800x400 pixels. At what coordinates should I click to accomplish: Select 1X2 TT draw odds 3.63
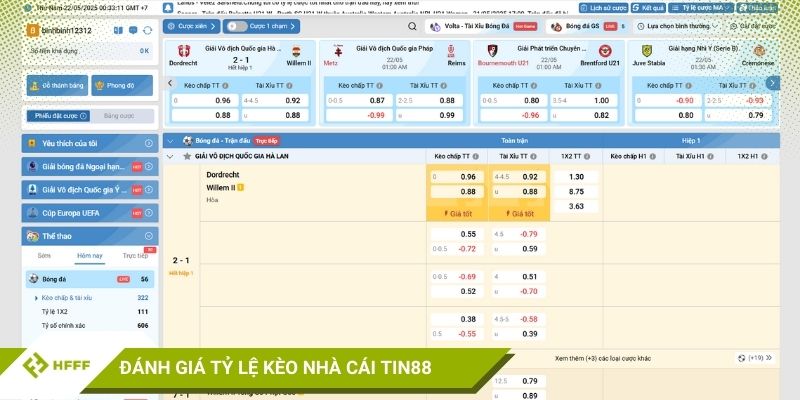coord(576,206)
